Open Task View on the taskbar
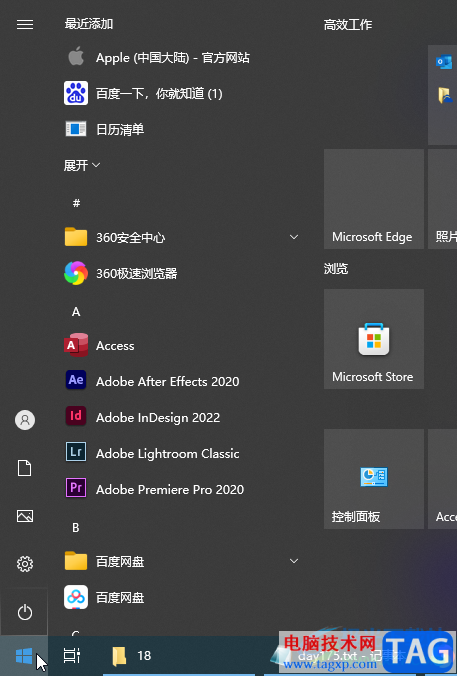457x676 pixels. pyautogui.click(x=72, y=656)
